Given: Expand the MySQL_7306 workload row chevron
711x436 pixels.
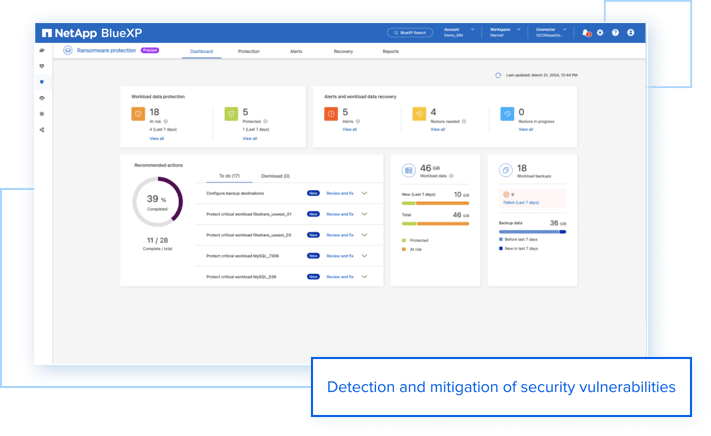Looking at the screenshot, I should click(x=364, y=255).
